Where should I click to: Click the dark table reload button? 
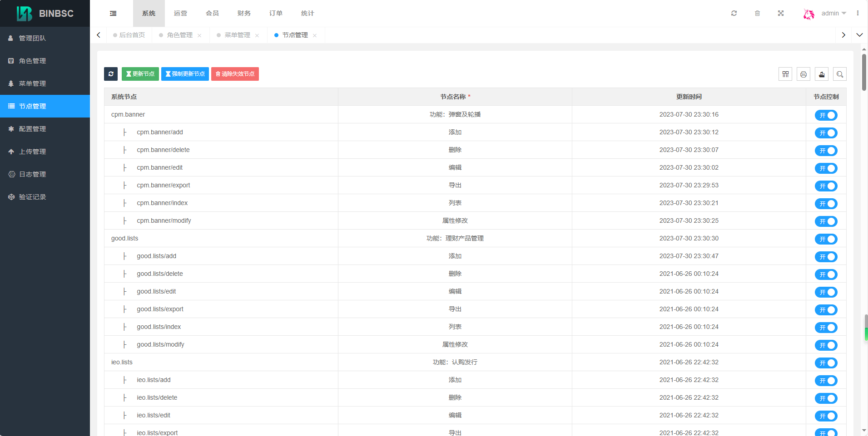111,74
